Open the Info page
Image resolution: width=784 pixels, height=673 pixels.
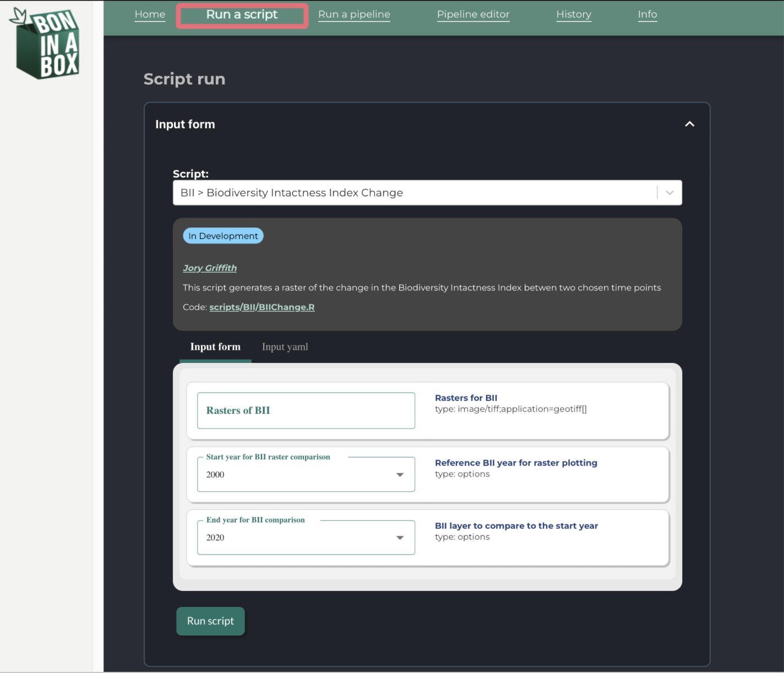647,14
